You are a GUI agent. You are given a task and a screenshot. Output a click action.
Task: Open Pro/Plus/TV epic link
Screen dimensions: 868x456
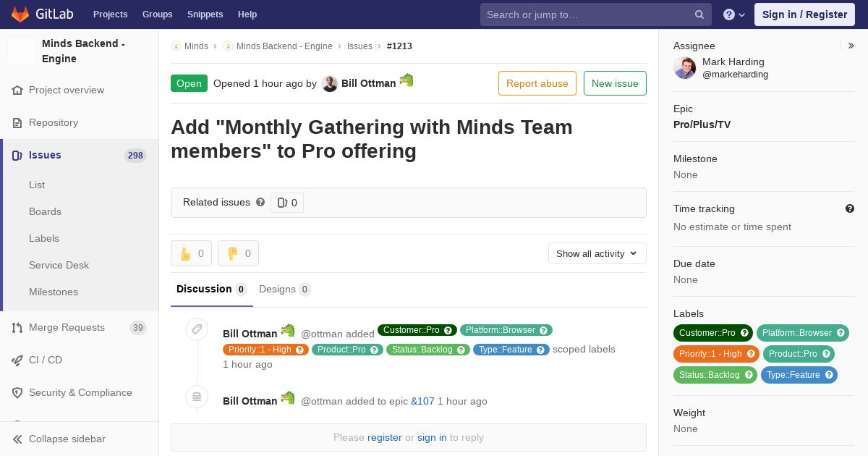[702, 124]
